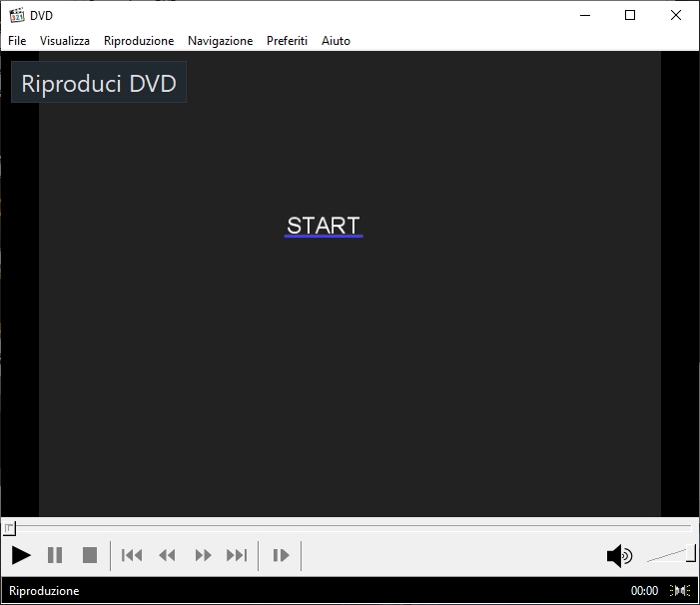700x605 pixels.
Task: Click the rewind (decrease speed) icon
Action: tap(168, 555)
